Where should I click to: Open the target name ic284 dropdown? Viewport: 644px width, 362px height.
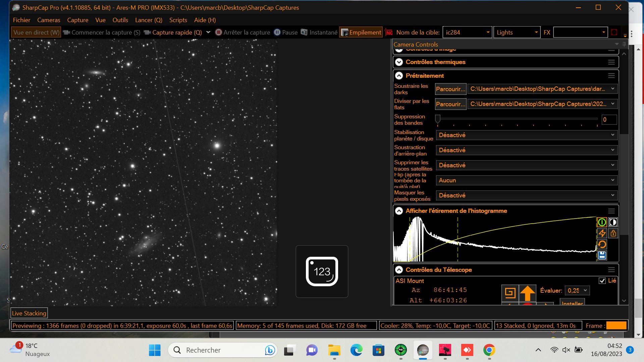coord(488,33)
